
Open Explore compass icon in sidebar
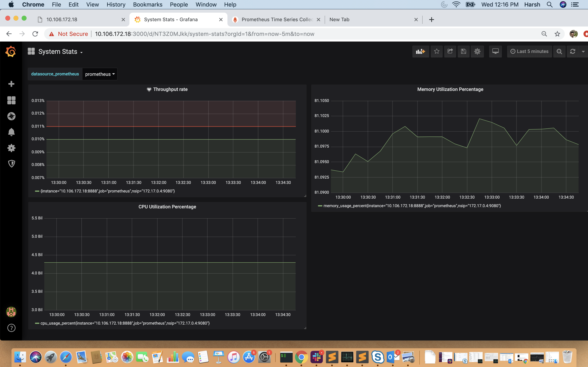click(x=11, y=116)
